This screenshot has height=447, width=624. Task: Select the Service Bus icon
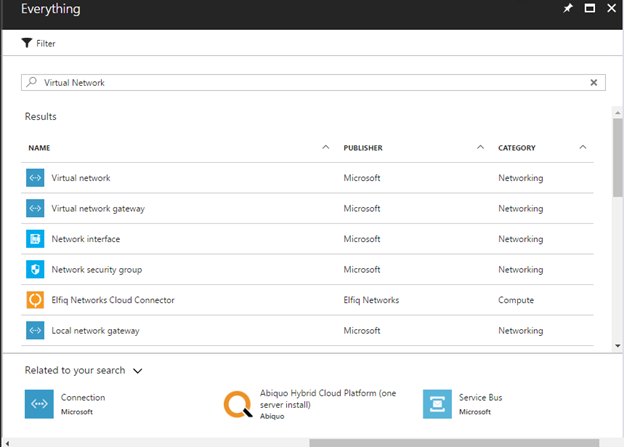click(x=437, y=403)
